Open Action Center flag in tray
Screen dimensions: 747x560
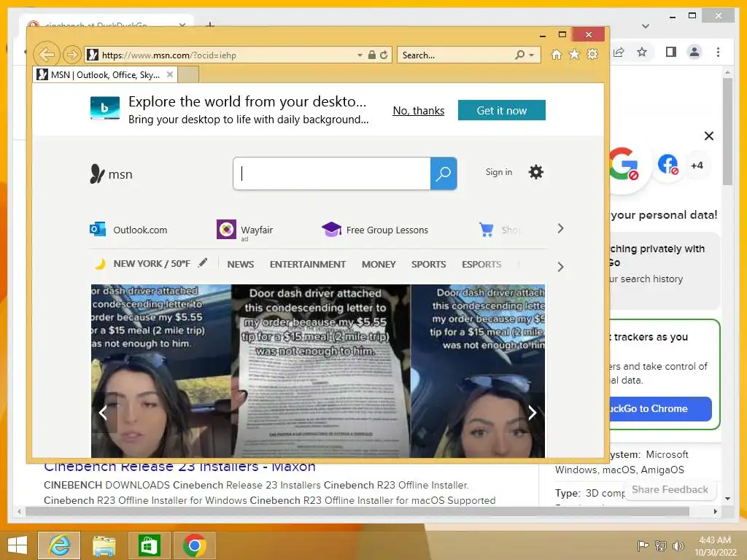tap(643, 545)
